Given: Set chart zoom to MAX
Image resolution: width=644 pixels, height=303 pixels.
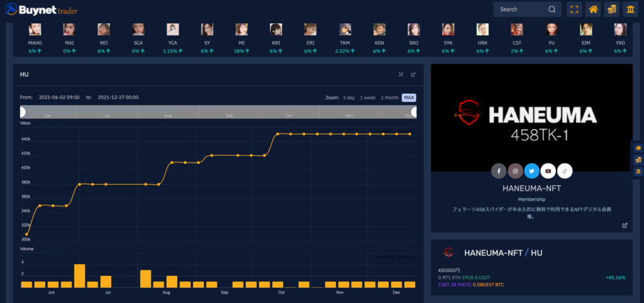Looking at the screenshot, I should 409,97.
